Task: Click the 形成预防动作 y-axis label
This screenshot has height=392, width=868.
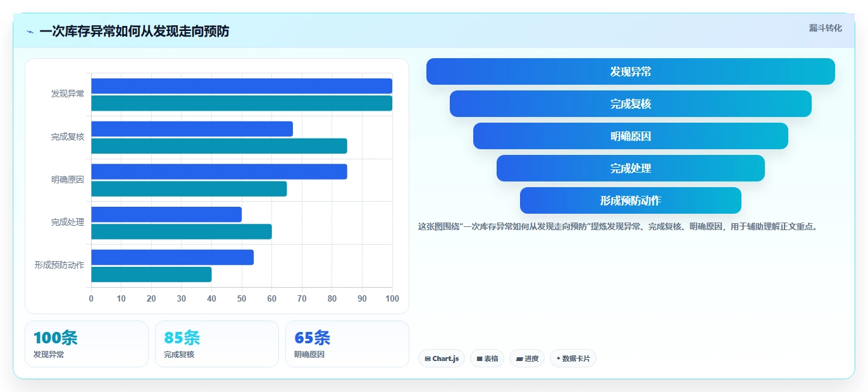Action: pyautogui.click(x=59, y=265)
